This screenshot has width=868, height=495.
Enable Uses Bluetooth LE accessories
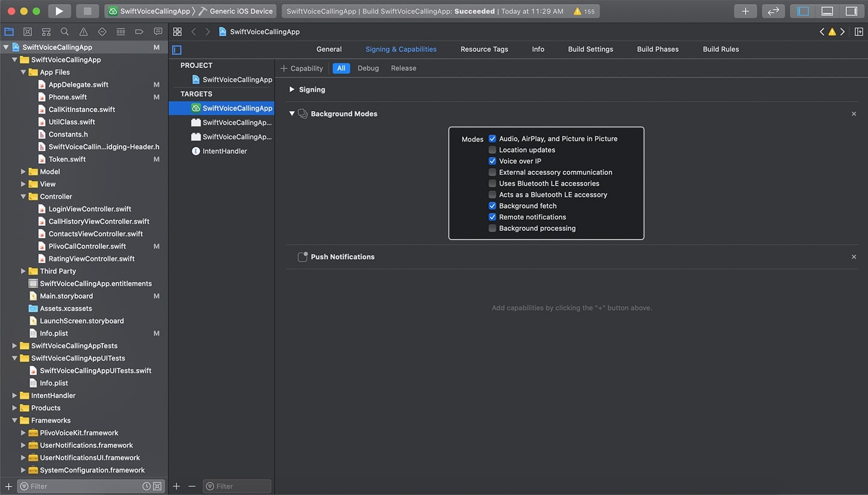click(492, 183)
